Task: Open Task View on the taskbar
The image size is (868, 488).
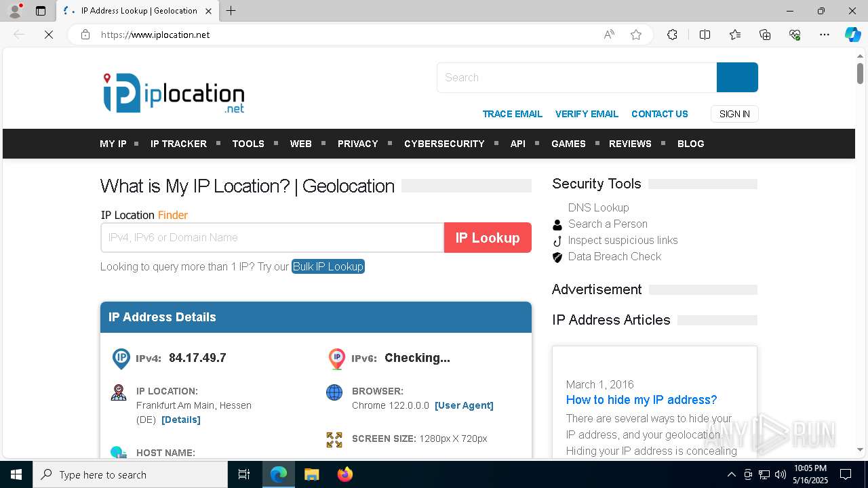Action: pyautogui.click(x=244, y=474)
